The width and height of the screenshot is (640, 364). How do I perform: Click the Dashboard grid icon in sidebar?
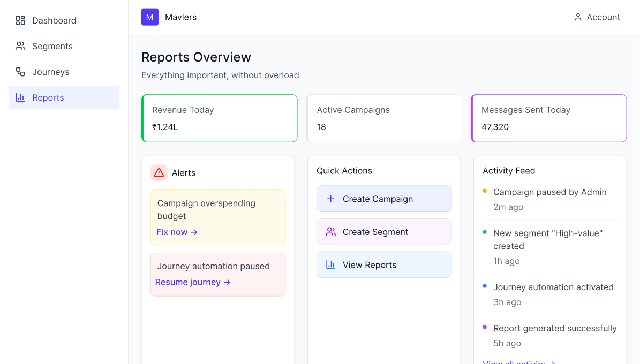pyautogui.click(x=20, y=20)
